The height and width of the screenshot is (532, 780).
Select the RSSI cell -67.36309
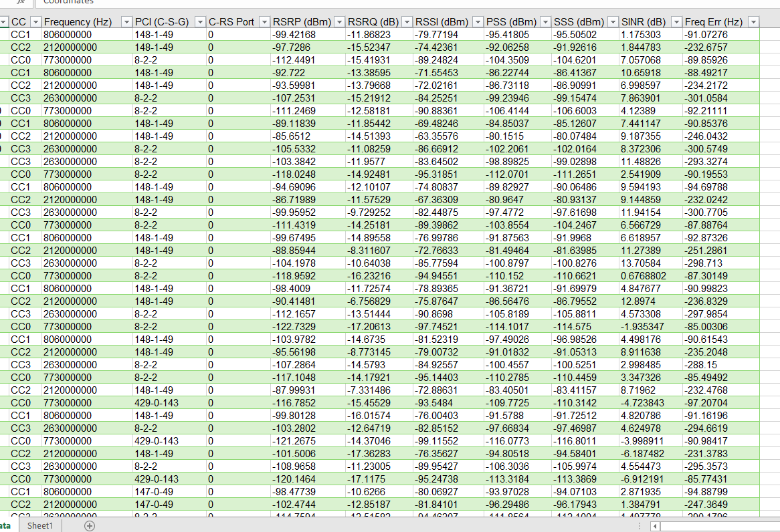(449, 199)
